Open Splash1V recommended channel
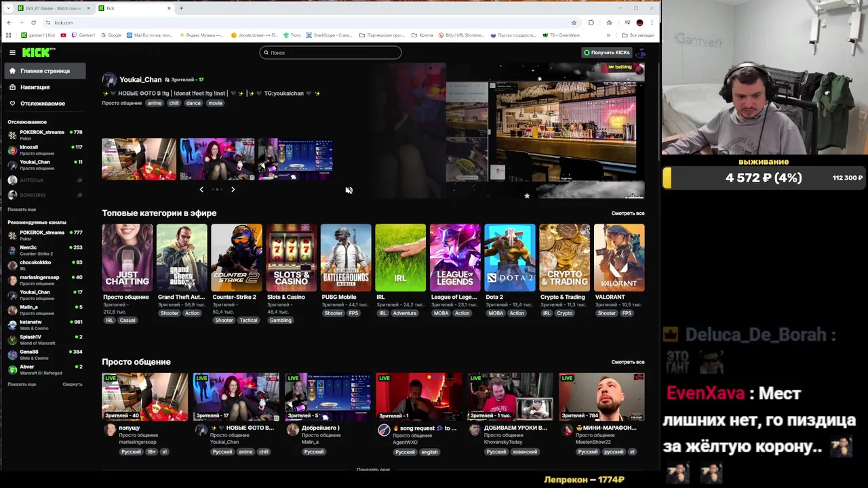 coord(45,340)
